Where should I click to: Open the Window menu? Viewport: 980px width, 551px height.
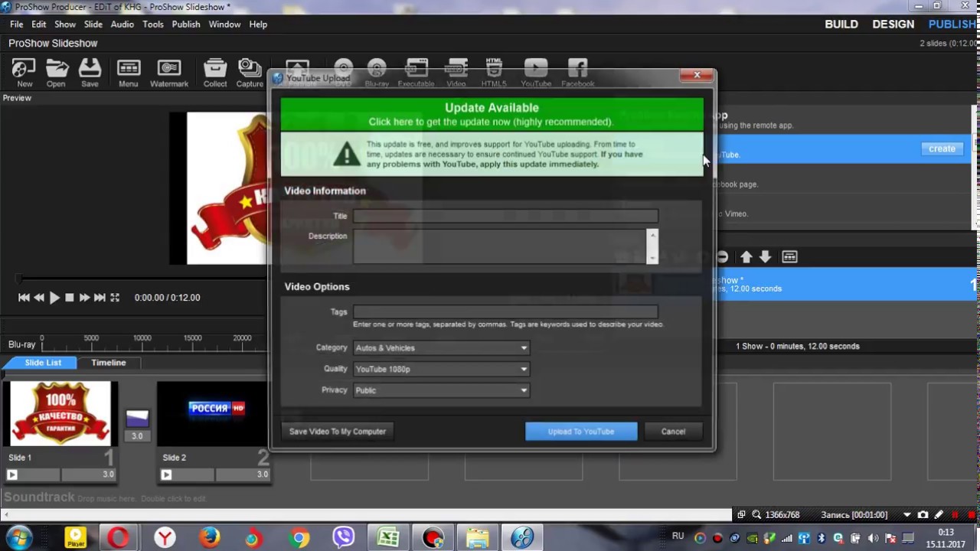[x=225, y=24]
